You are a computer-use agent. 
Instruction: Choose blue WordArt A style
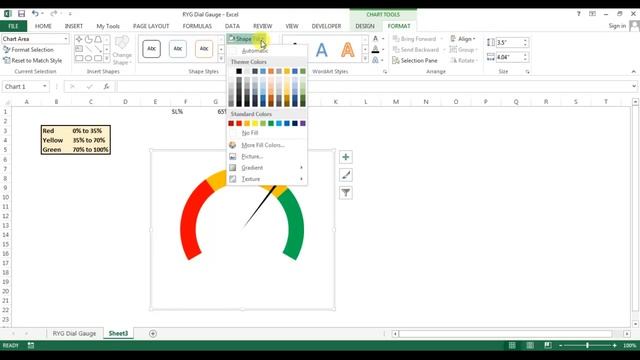[322, 50]
